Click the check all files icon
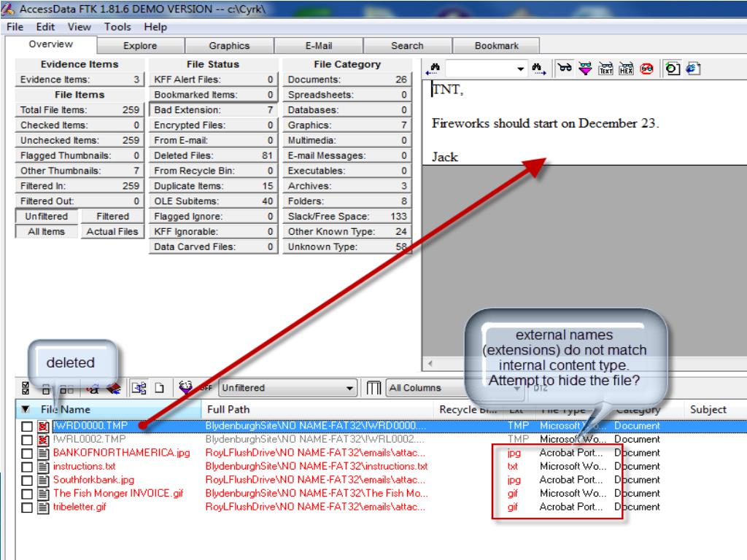The height and width of the screenshot is (560, 747). point(26,388)
